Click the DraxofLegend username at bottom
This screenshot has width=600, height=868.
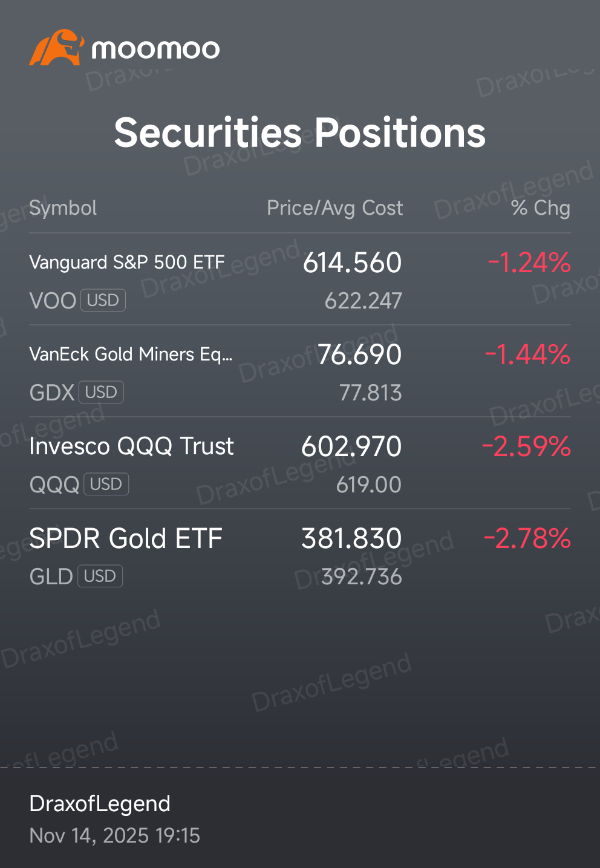coord(100,803)
